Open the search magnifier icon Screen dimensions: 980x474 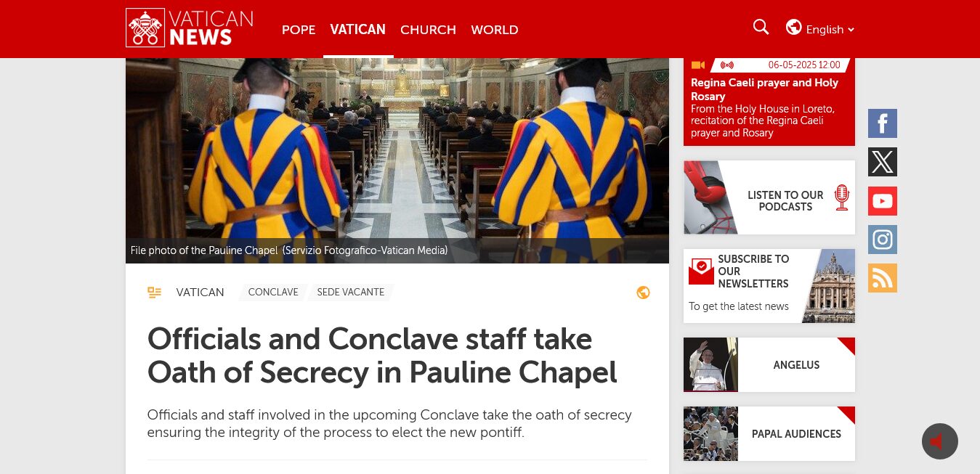coord(761,28)
